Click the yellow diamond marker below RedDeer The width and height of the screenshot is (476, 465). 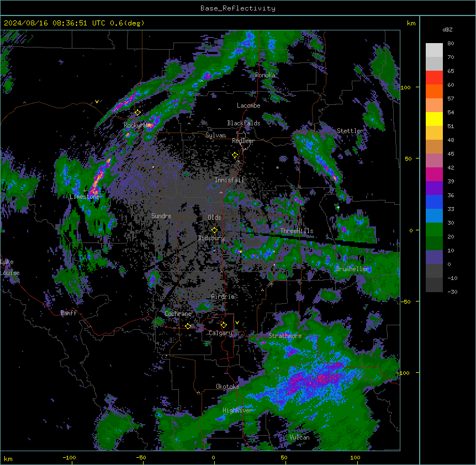tap(235, 155)
